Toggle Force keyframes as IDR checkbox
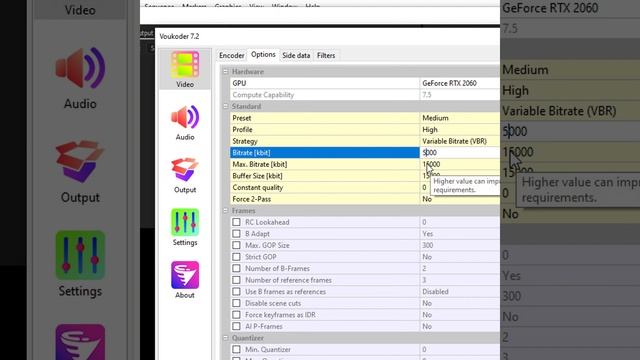 click(x=236, y=315)
